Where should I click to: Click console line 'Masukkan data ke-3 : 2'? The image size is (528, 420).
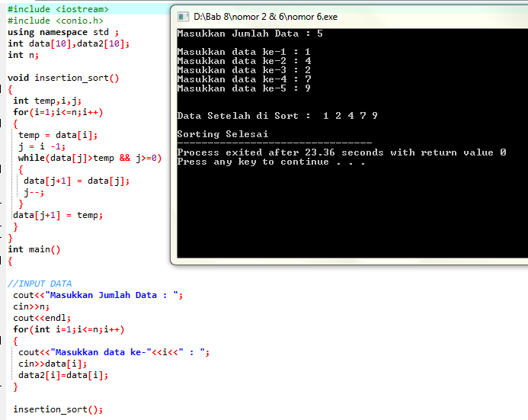pyautogui.click(x=244, y=70)
